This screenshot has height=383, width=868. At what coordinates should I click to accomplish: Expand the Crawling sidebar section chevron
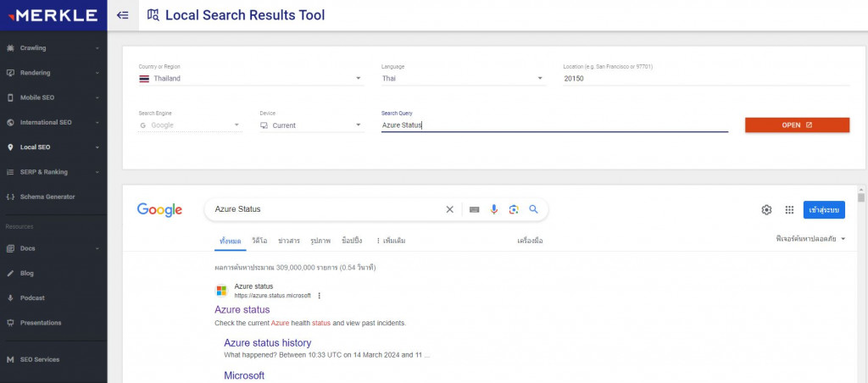point(97,48)
